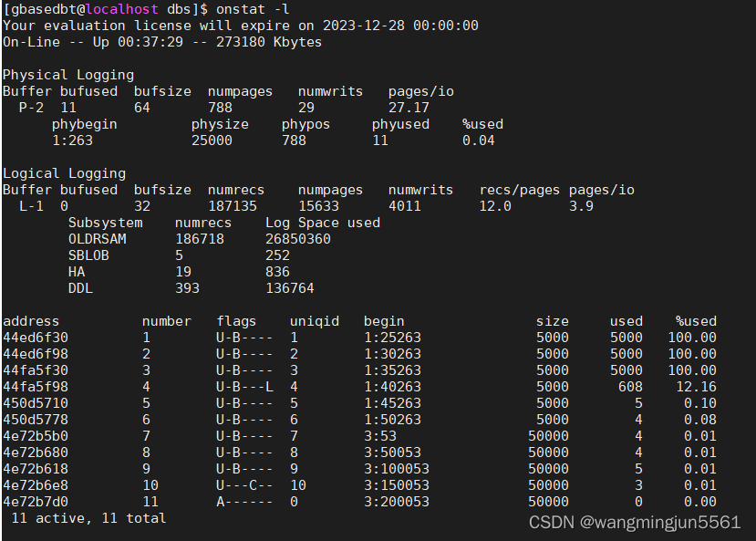This screenshot has width=756, height=541.
Task: Click log address '44fa5f30'
Action: (x=36, y=369)
